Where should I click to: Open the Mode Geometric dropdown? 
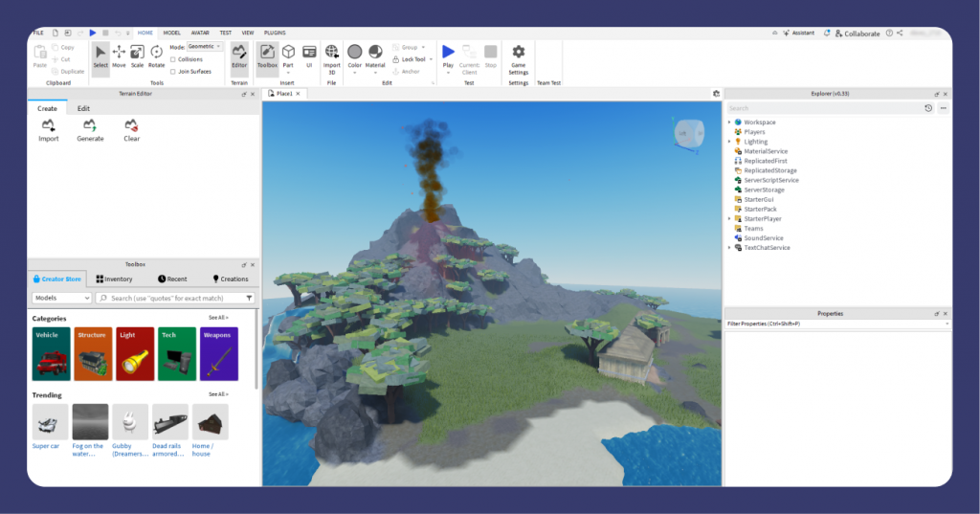(205, 46)
